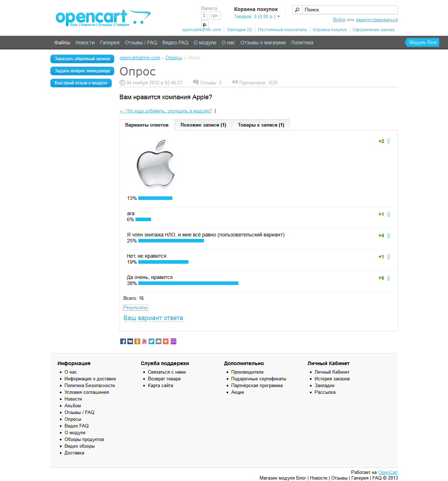Expand the shopping cart dropdown arrow
This screenshot has height=481, width=448.
278,17
